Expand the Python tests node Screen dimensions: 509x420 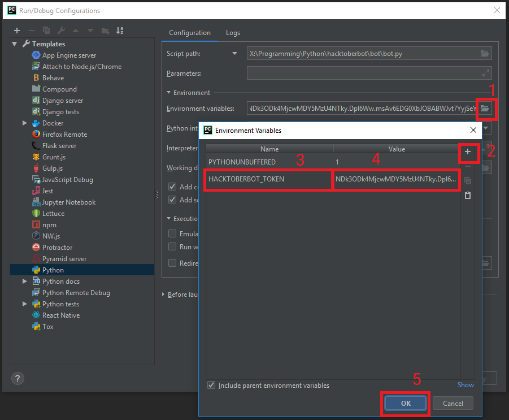click(x=25, y=304)
